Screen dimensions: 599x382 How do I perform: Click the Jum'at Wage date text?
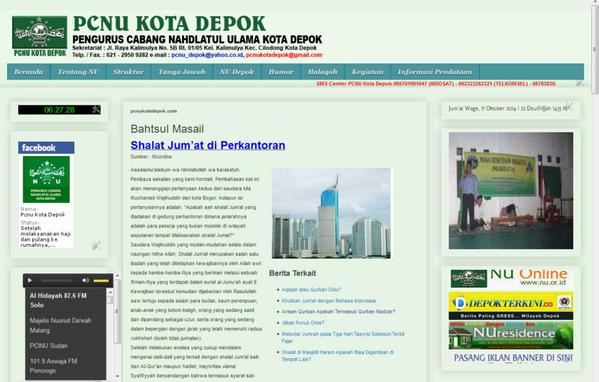(507, 108)
